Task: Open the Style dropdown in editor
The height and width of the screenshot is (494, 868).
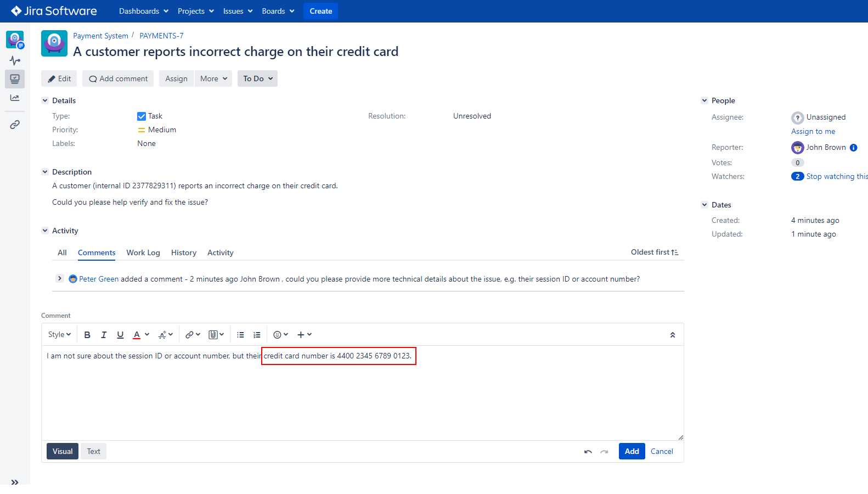Action: tap(59, 335)
